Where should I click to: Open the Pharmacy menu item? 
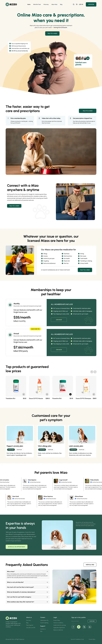pos(46,4)
